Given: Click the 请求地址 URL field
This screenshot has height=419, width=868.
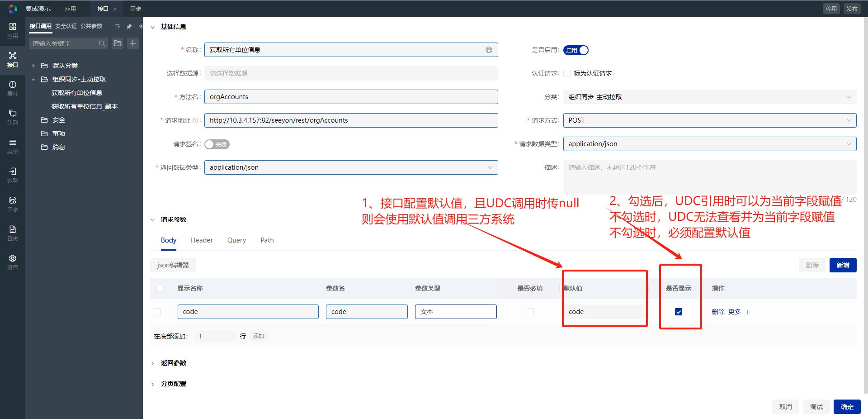Looking at the screenshot, I should pos(351,120).
